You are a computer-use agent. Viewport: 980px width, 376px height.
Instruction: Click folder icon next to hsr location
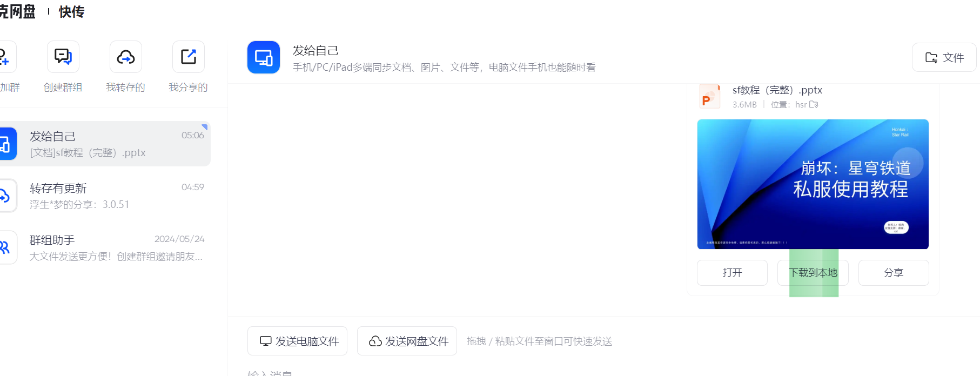point(814,105)
